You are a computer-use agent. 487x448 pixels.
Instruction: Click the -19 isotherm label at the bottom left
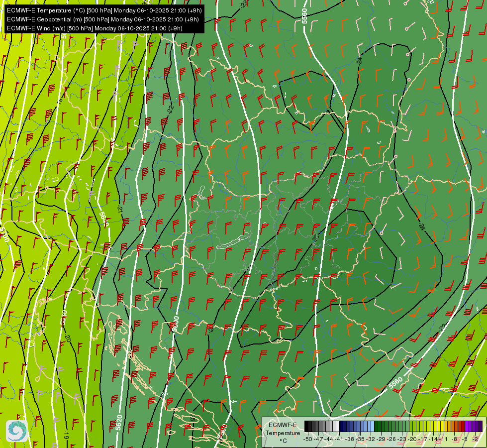66,435
